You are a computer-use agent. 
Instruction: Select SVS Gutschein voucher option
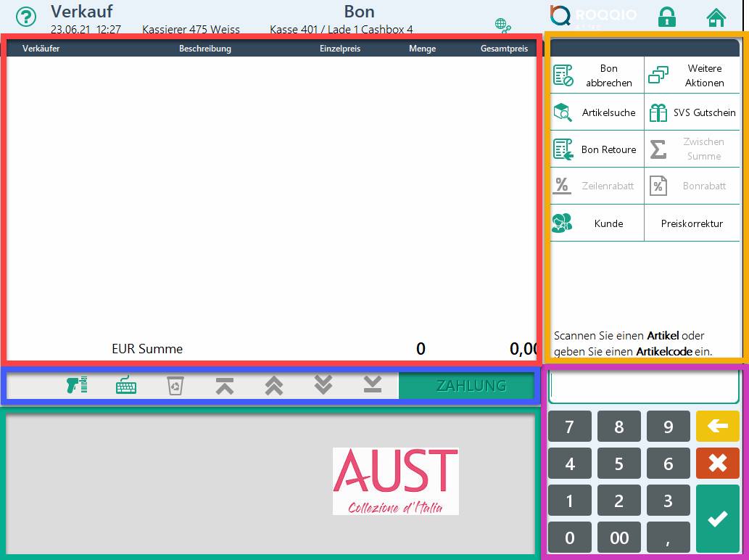(692, 112)
